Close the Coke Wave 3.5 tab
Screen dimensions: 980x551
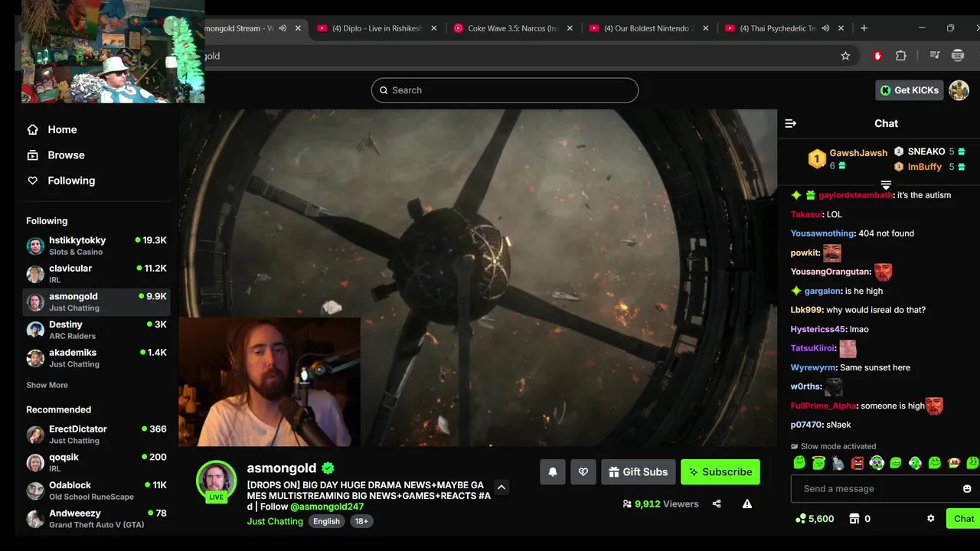(x=570, y=28)
